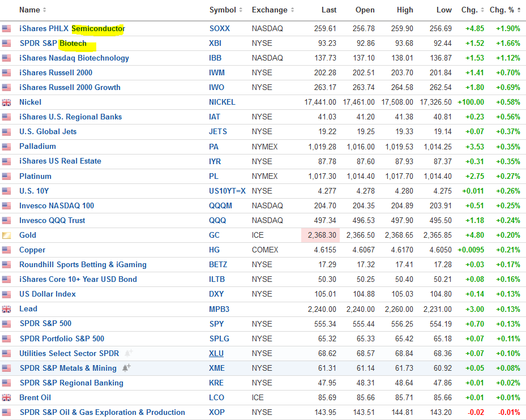Click the US flag icon beside Invesco QQQ Trust
The width and height of the screenshot is (526, 420).
click(x=6, y=220)
